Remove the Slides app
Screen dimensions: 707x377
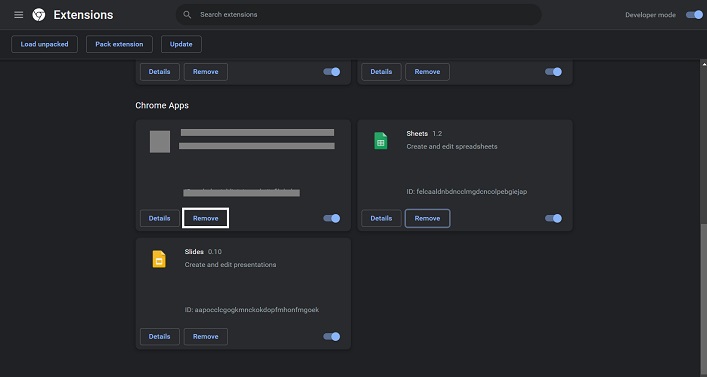click(x=206, y=336)
